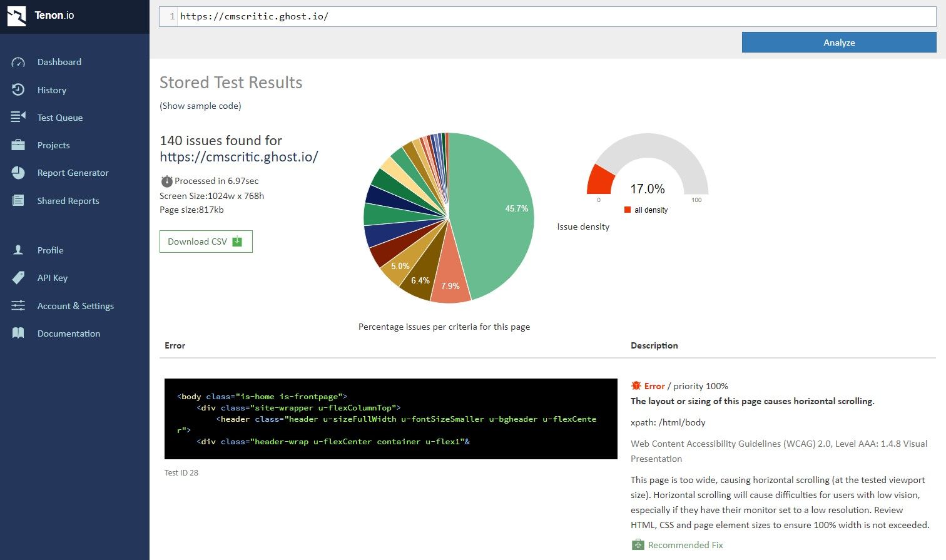Click the WCAG 2.0 Level AAA guideline text
946x560 pixels.
point(779,451)
